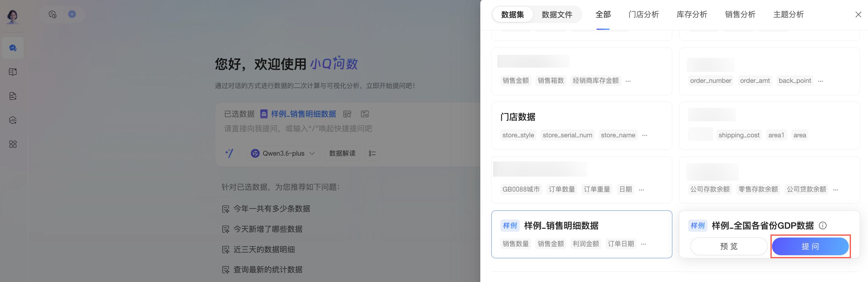The image size is (868, 282).
Task: Select the 样例_销售明细数据 dataset card
Action: [582, 234]
